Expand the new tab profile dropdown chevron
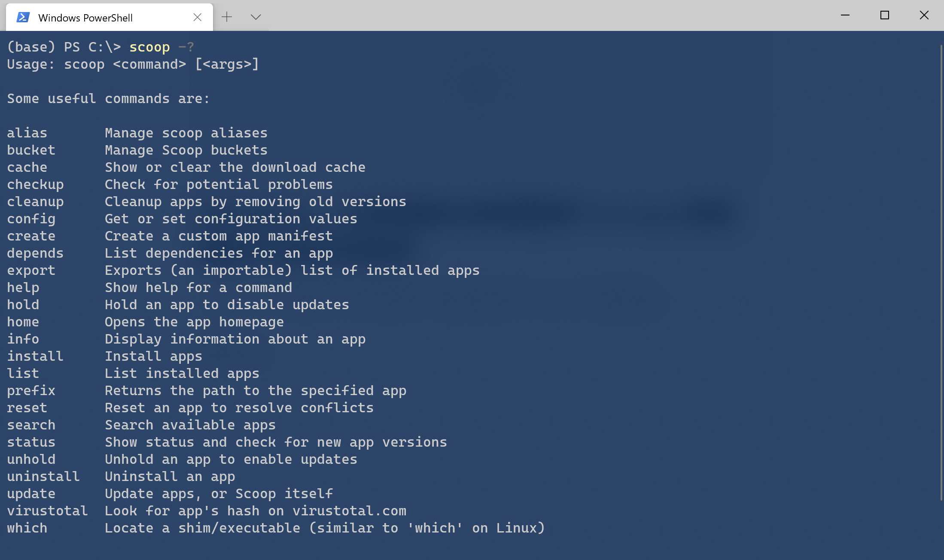 coord(256,17)
